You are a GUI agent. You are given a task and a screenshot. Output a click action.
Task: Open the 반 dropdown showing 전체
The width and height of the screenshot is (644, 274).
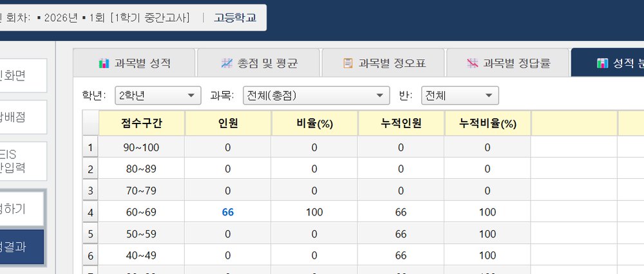[x=460, y=96]
